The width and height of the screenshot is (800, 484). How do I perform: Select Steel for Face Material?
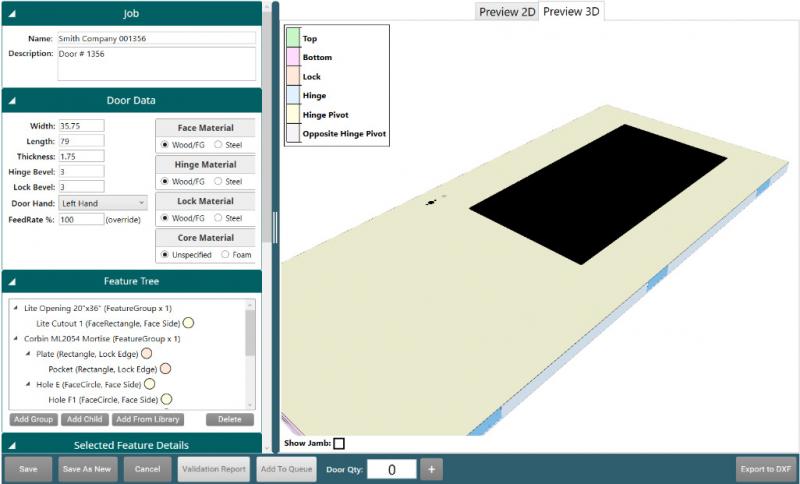click(x=219, y=144)
